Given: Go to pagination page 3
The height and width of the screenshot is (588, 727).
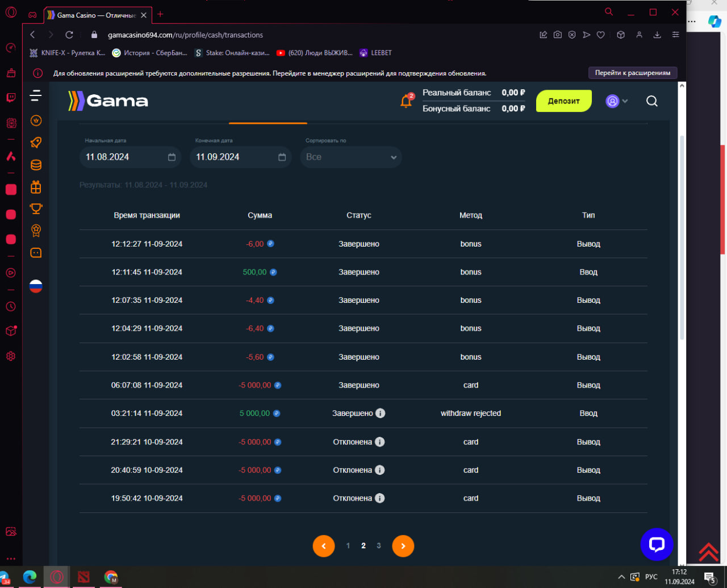Looking at the screenshot, I should point(379,546).
